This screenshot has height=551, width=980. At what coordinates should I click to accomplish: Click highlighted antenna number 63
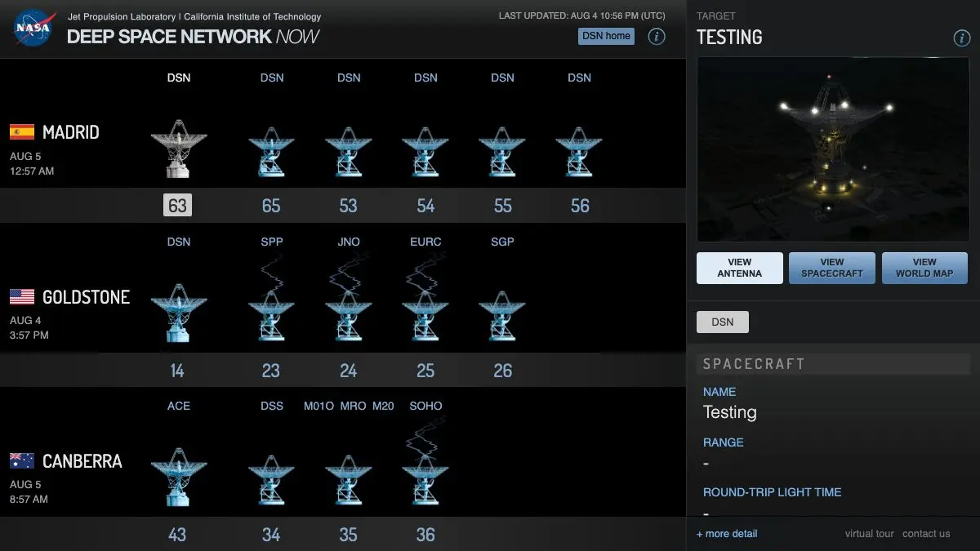[177, 205]
